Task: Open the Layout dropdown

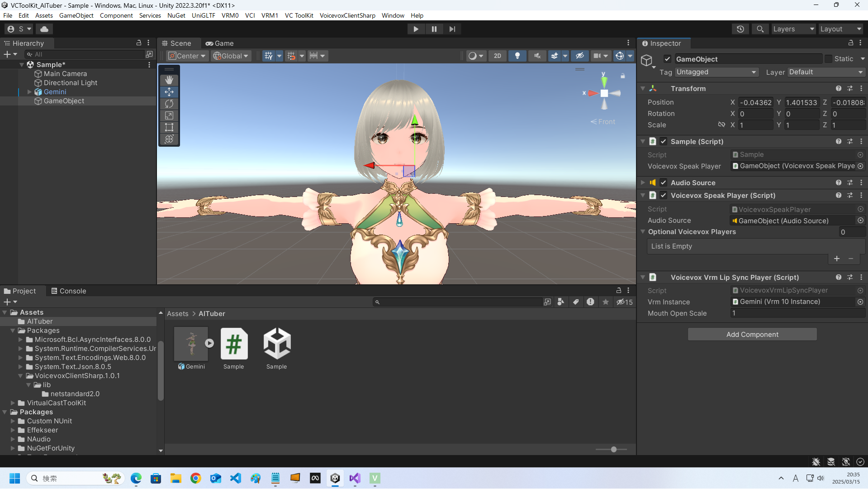Action: coord(841,29)
